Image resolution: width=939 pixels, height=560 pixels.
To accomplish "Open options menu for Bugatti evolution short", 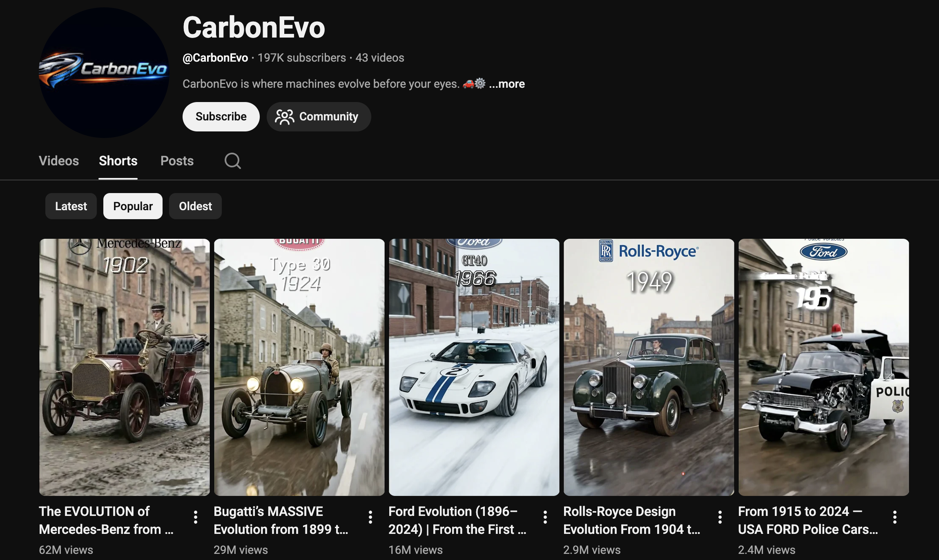I will click(370, 517).
